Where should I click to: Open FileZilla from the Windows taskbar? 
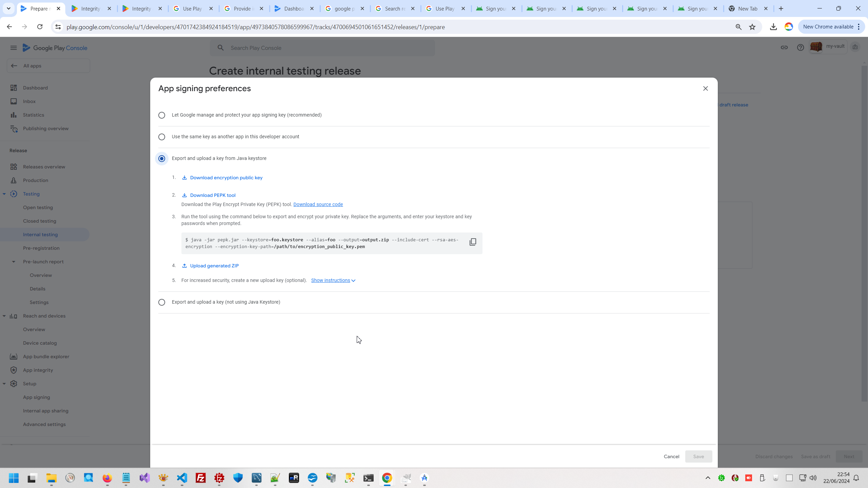point(201,478)
